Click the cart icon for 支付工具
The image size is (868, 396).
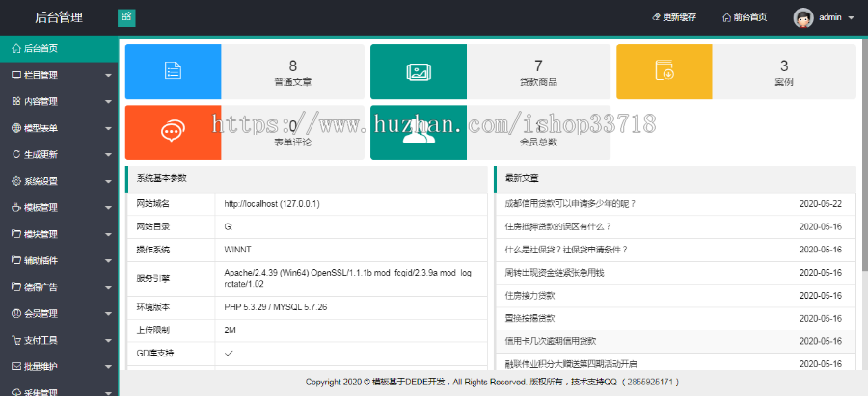pos(16,340)
